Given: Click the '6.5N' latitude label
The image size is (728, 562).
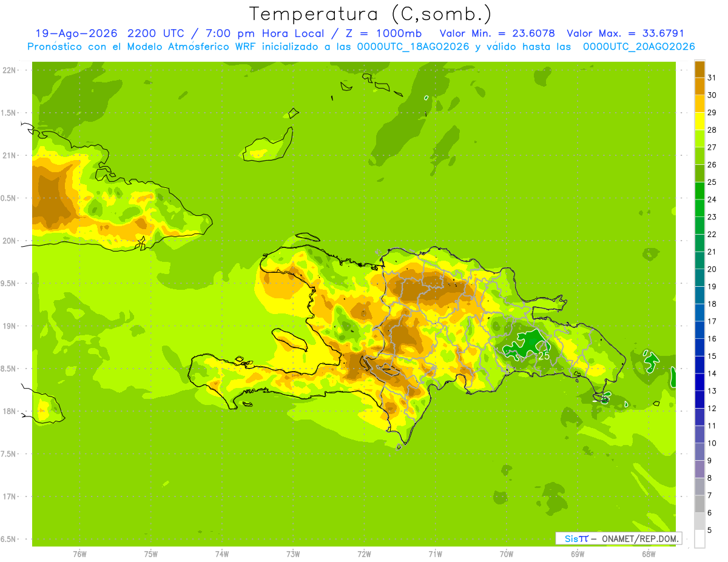Looking at the screenshot, I should tap(9, 540).
